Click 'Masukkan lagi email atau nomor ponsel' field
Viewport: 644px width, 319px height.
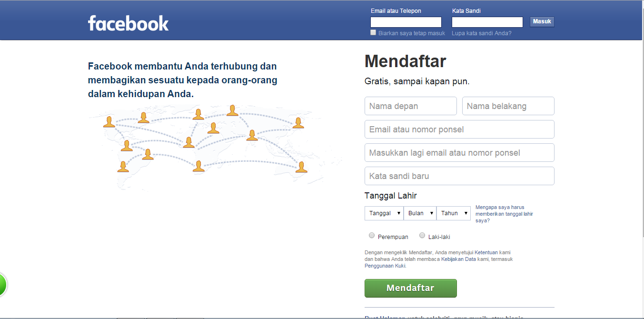(459, 153)
